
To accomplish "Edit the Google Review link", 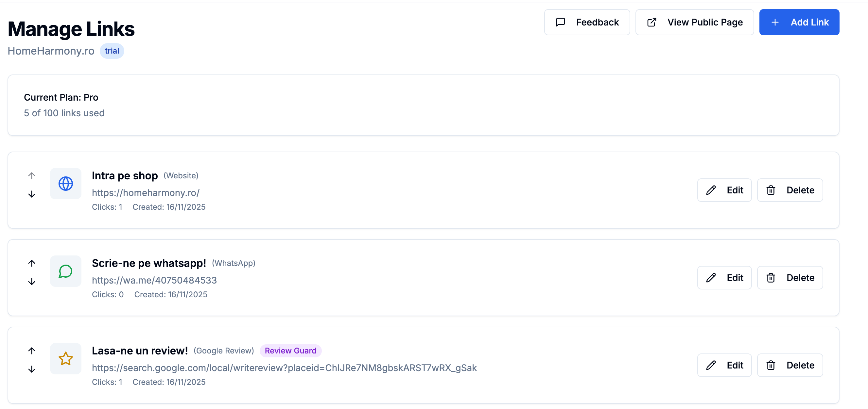I will pyautogui.click(x=724, y=365).
